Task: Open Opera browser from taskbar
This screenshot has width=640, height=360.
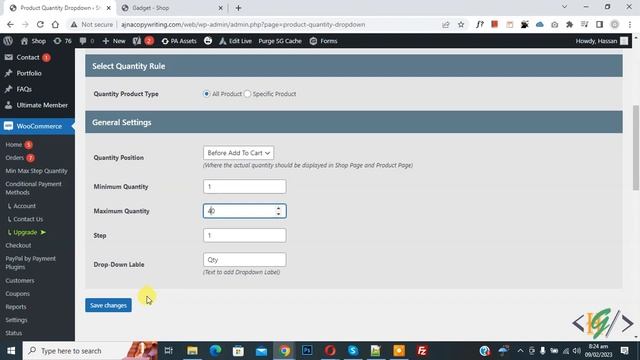Action: point(330,351)
